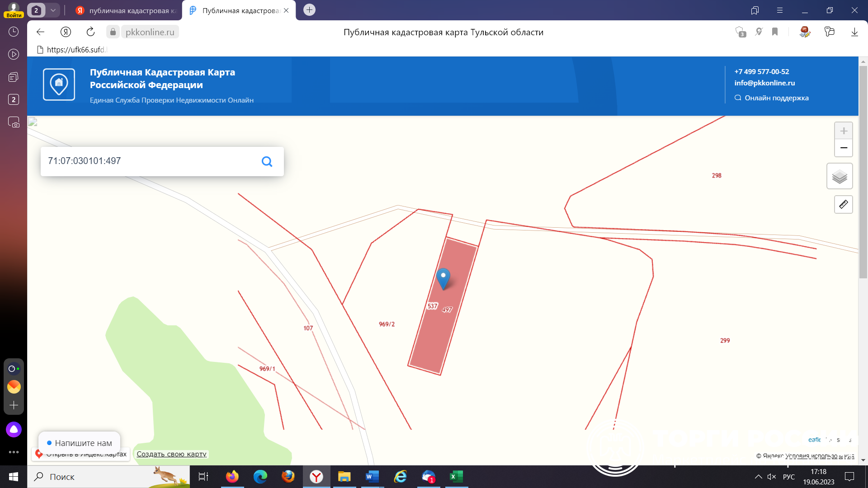Image resolution: width=868 pixels, height=488 pixels.
Task: Click the pkkonline.ru address field
Action: click(x=150, y=32)
